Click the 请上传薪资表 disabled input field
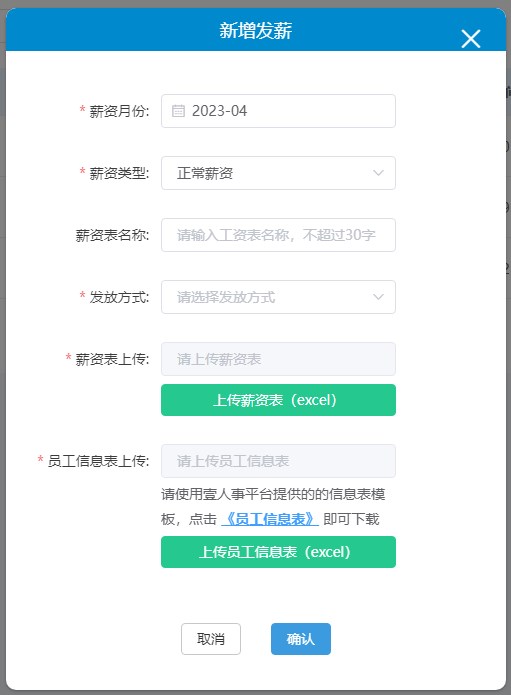The image size is (511, 695). point(278,359)
